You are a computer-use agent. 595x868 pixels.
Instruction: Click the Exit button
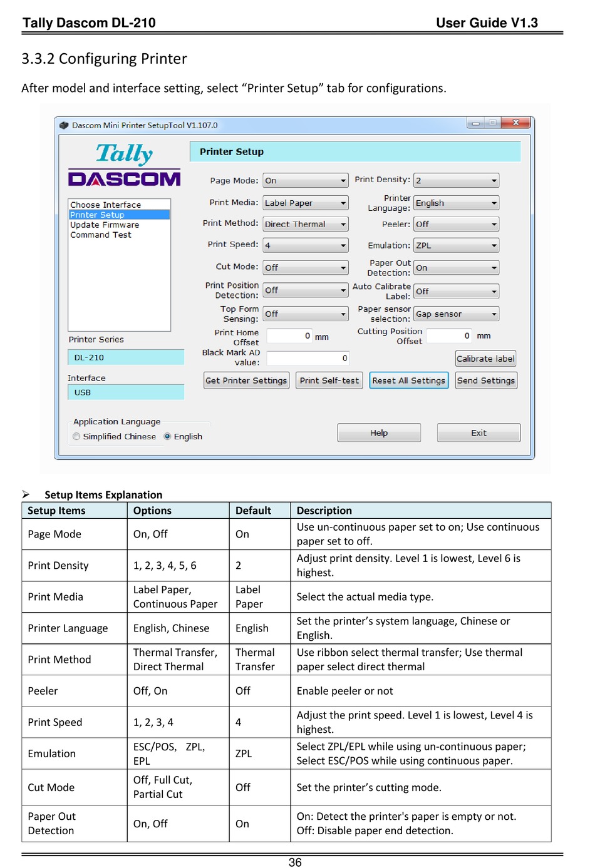(x=479, y=433)
